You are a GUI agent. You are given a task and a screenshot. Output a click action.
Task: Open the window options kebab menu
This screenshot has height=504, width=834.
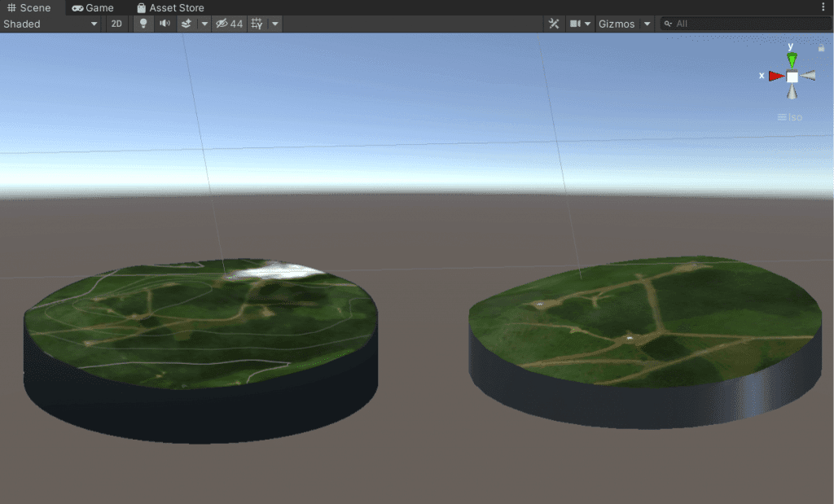coord(825,7)
